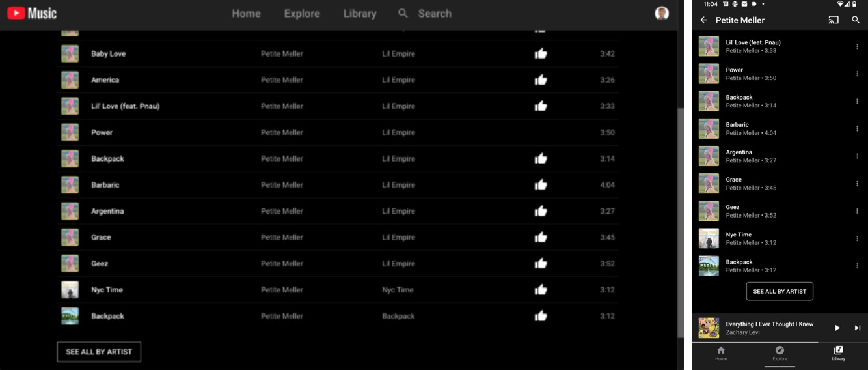Screen dimensions: 868x370
Task: Toggle like on Lil' Love web row
Action: pyautogui.click(x=541, y=106)
